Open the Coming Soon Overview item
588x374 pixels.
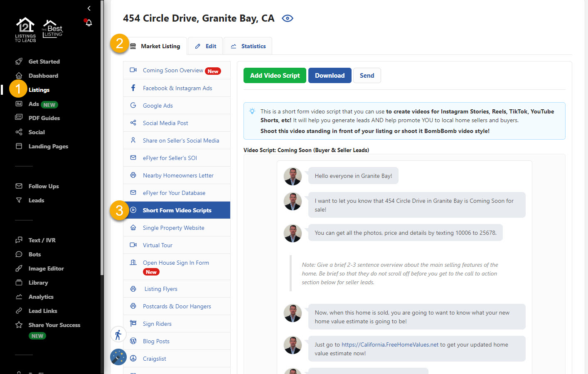[173, 70]
